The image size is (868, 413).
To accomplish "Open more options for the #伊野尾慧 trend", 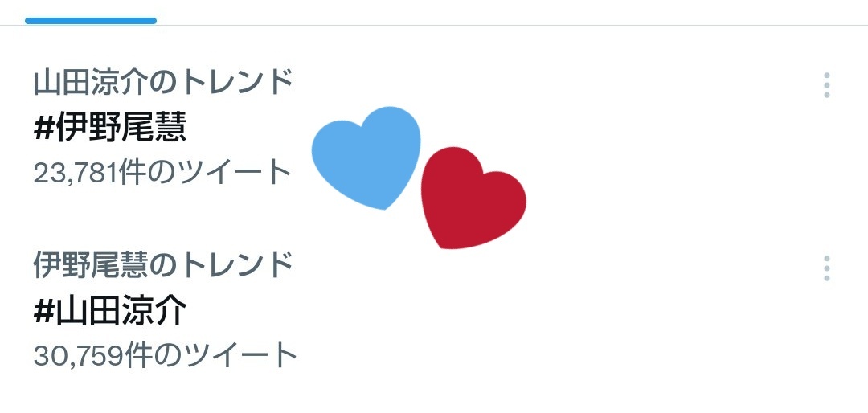I will [826, 85].
